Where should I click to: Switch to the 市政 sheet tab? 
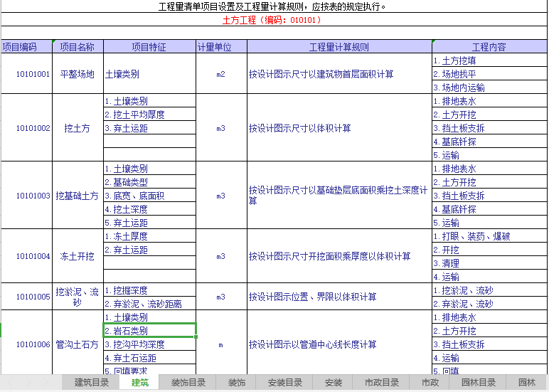430,383
